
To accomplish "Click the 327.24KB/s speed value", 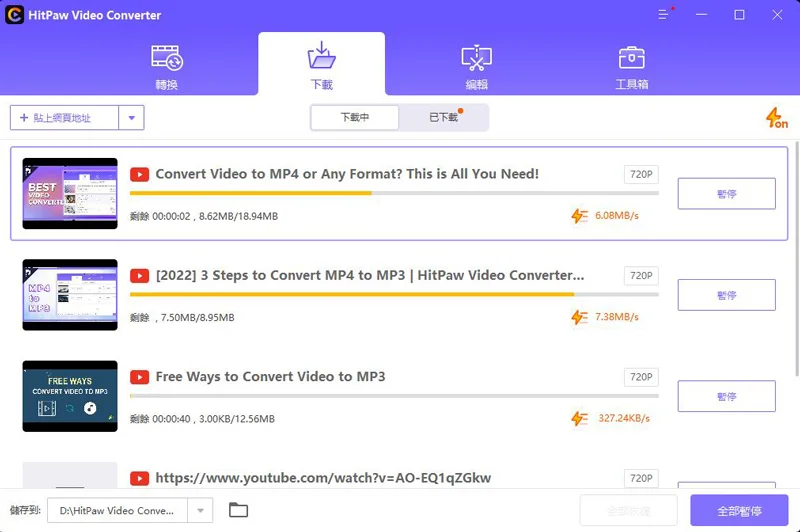I will (x=624, y=419).
